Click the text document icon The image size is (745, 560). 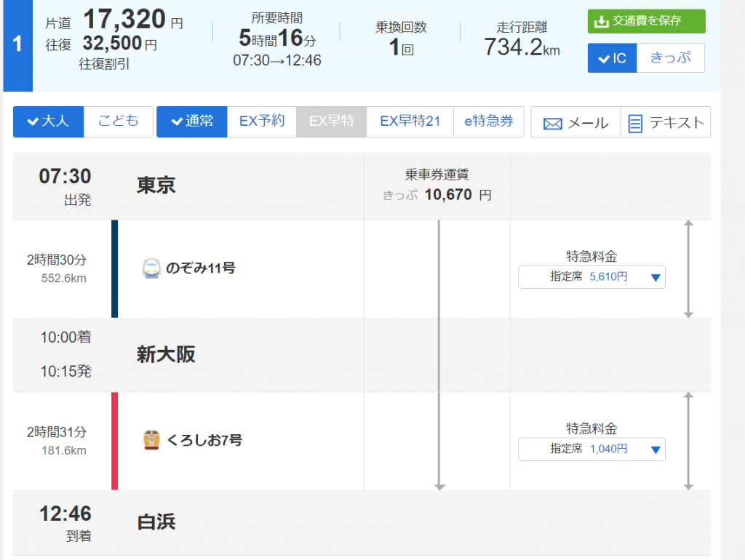(635, 124)
